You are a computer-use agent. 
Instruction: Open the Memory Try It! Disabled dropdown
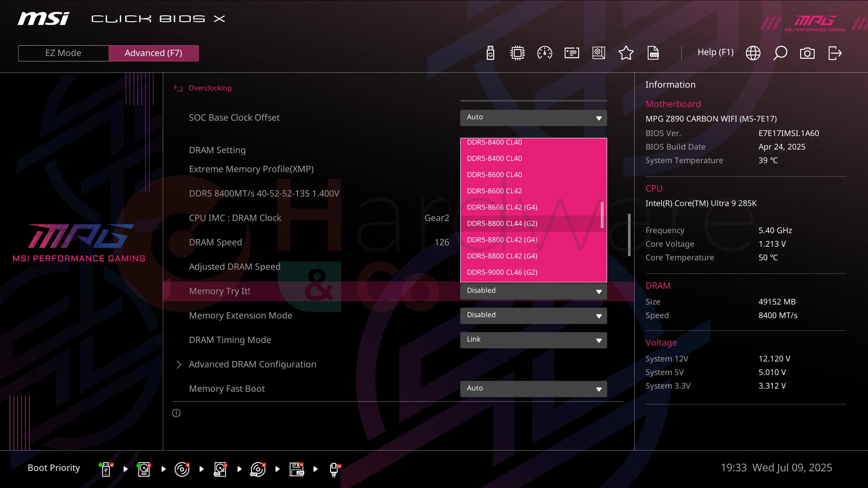pyautogui.click(x=533, y=291)
